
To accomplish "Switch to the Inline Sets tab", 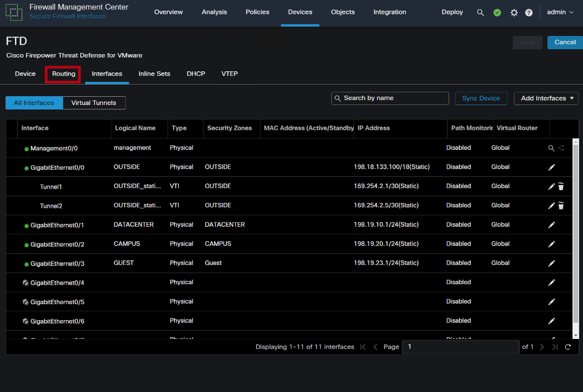I will click(x=154, y=74).
